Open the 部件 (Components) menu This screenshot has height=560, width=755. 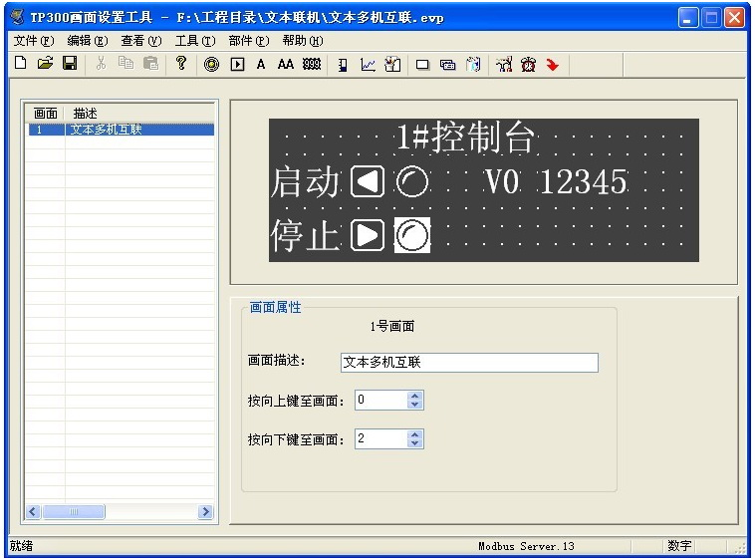[x=248, y=41]
